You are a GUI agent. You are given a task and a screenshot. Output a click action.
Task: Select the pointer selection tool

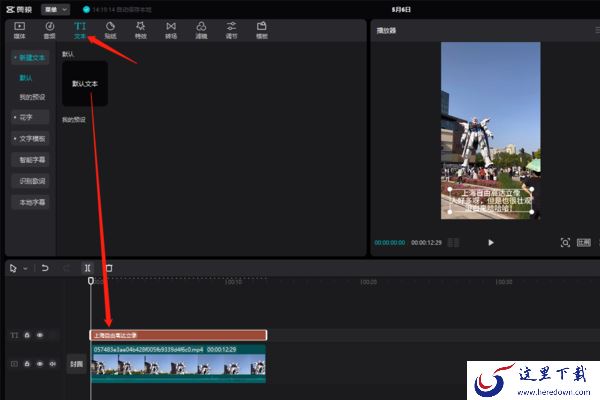[x=13, y=268]
